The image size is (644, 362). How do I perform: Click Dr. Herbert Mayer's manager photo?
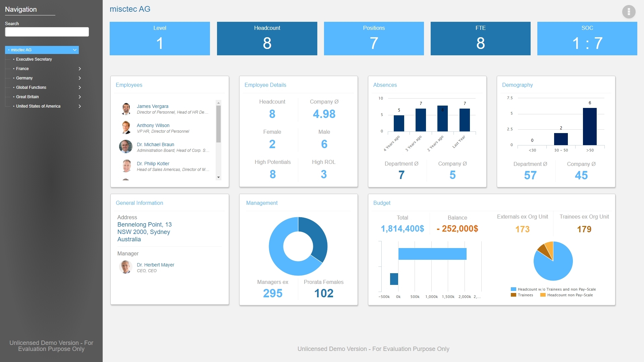[x=125, y=267]
